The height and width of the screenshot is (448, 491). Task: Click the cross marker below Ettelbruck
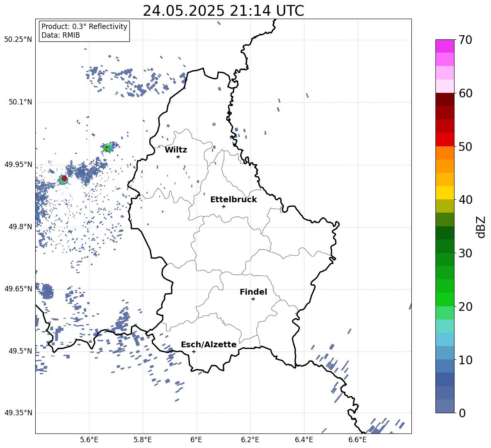coord(224,206)
